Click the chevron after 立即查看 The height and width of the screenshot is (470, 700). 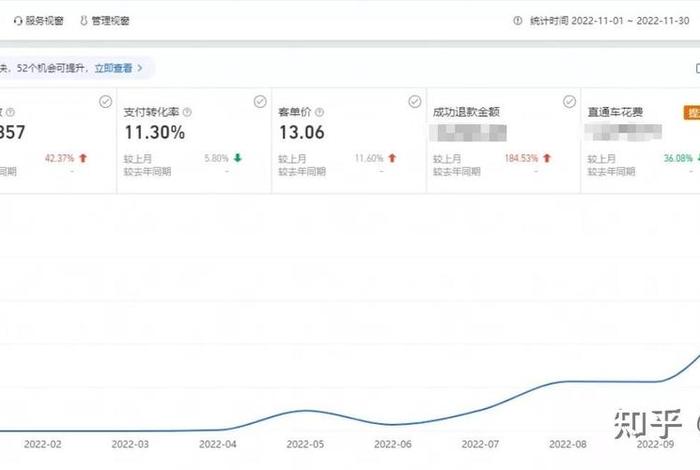[140, 68]
